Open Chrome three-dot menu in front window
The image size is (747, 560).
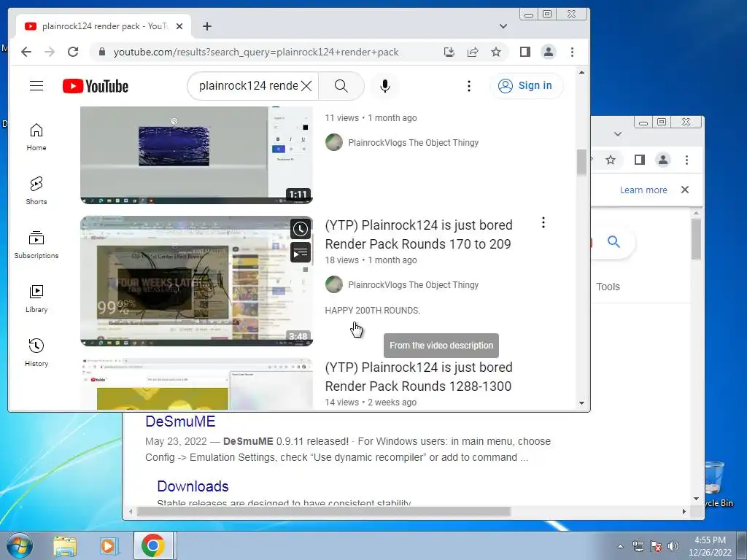572,52
